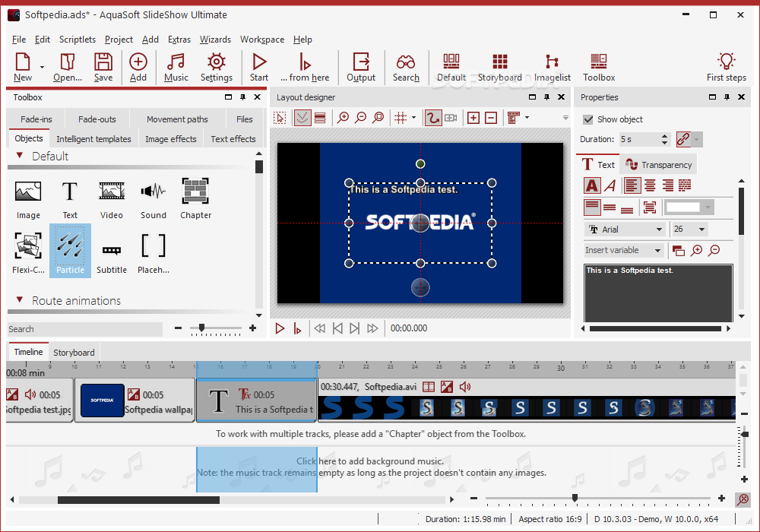The image size is (760, 532).
Task: Toggle the duration link icon in Properties
Action: pyautogui.click(x=683, y=140)
